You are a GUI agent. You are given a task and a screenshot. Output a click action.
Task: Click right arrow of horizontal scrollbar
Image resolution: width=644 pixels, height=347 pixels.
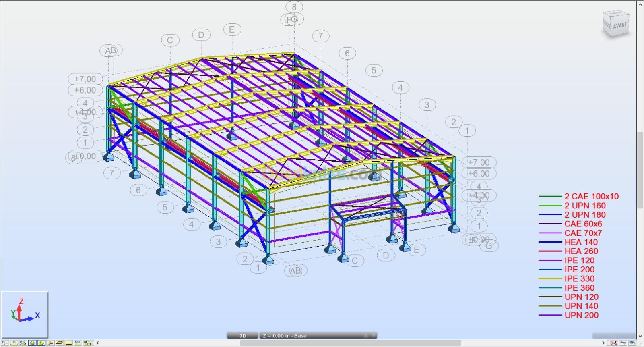[603, 343]
